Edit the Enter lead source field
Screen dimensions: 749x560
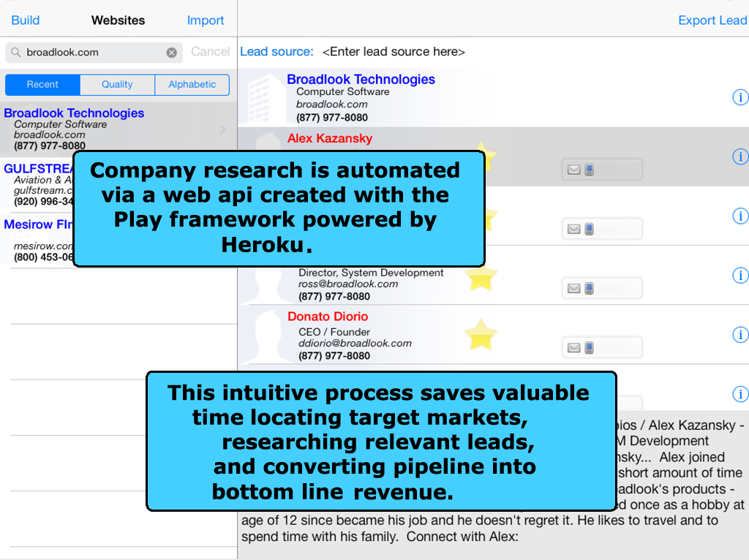[394, 52]
